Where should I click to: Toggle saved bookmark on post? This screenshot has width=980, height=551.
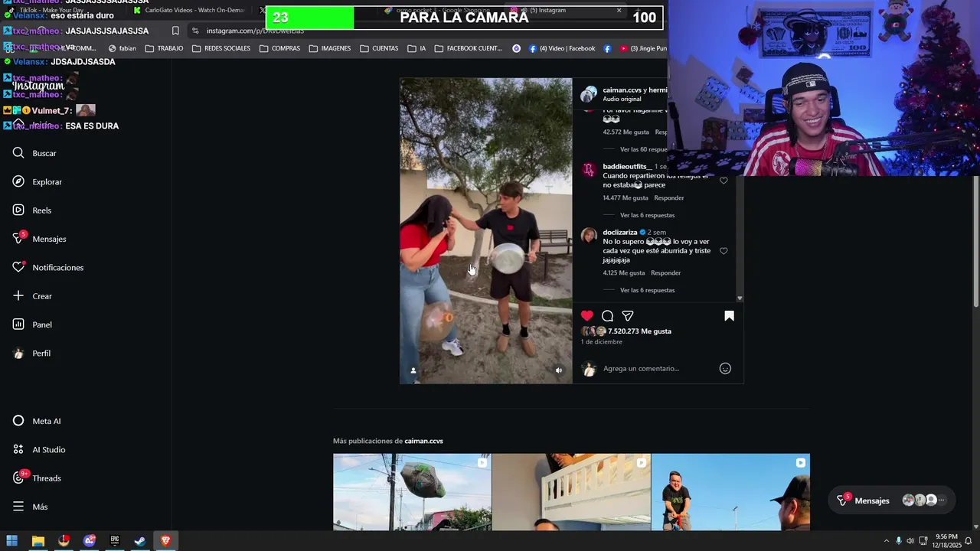pyautogui.click(x=729, y=315)
